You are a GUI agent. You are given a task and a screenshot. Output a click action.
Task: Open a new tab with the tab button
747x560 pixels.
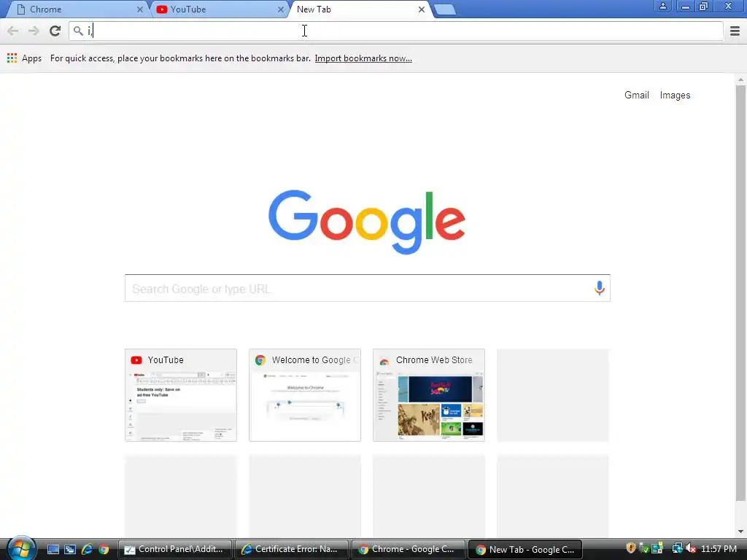[x=445, y=9]
